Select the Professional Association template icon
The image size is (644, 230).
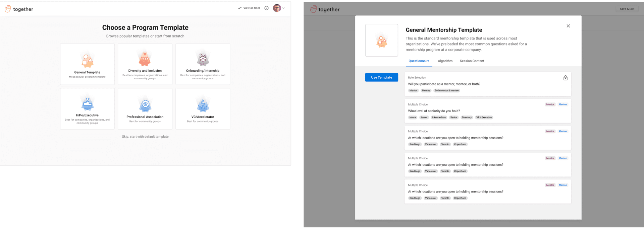(x=145, y=104)
